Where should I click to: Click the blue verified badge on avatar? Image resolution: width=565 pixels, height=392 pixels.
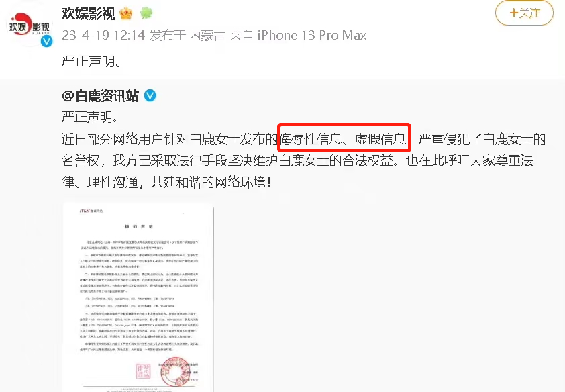click(46, 42)
